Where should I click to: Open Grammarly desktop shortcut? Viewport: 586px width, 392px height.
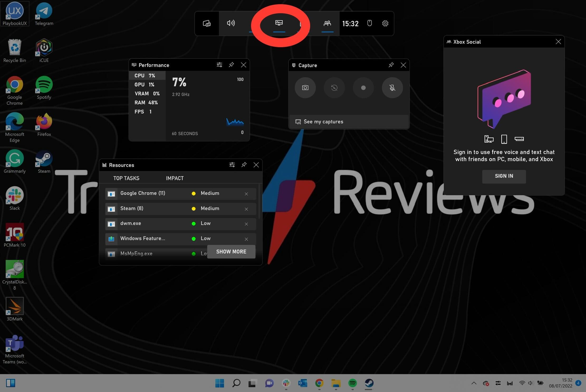[x=15, y=162]
